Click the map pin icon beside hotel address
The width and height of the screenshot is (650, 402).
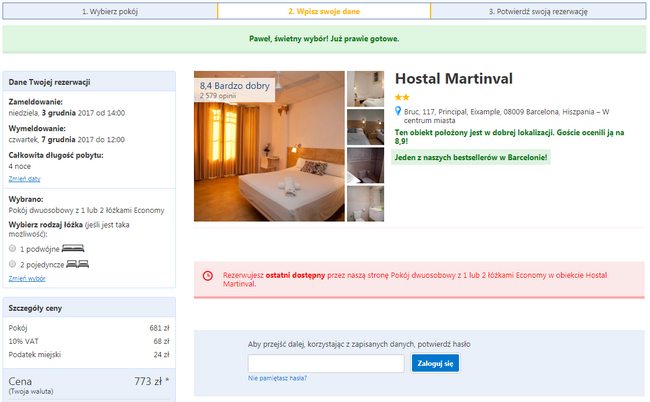click(399, 111)
